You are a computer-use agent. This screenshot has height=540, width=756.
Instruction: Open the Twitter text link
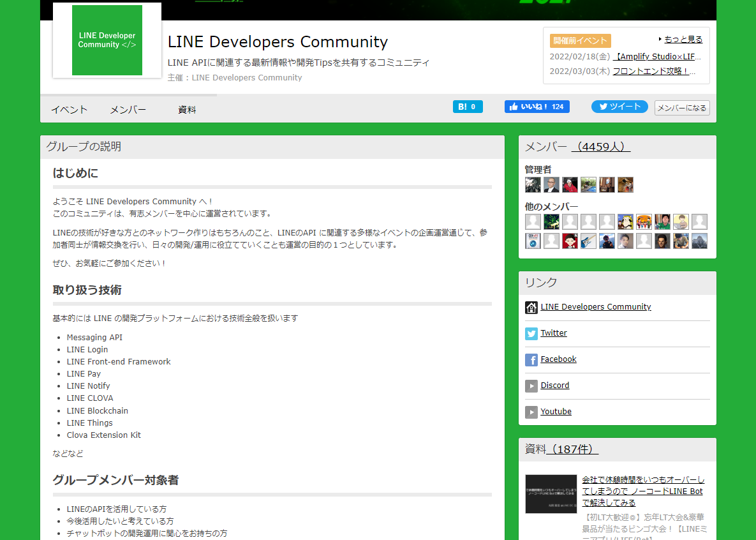(554, 333)
